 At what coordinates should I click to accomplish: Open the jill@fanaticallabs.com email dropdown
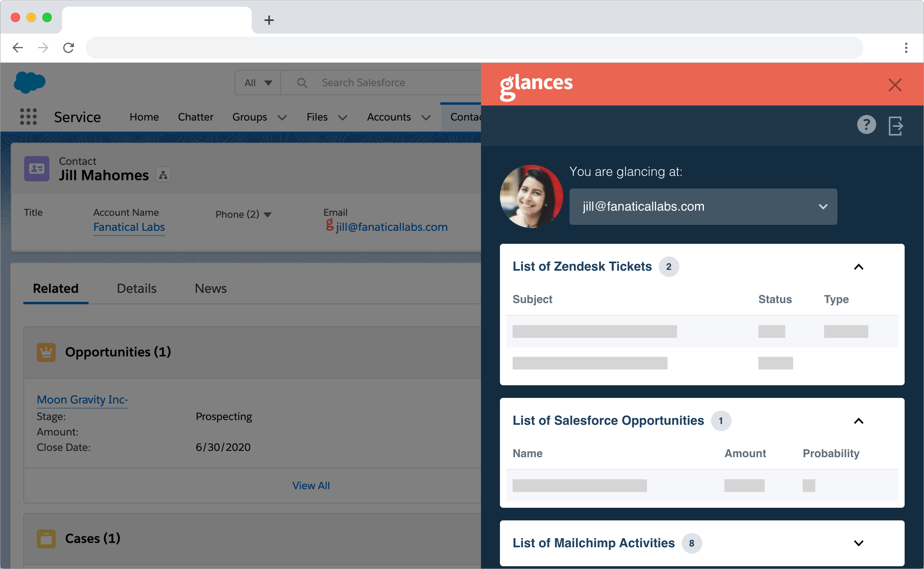[703, 207]
